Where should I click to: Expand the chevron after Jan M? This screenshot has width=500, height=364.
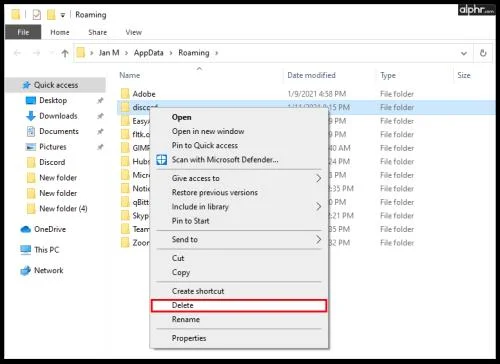tap(126, 53)
